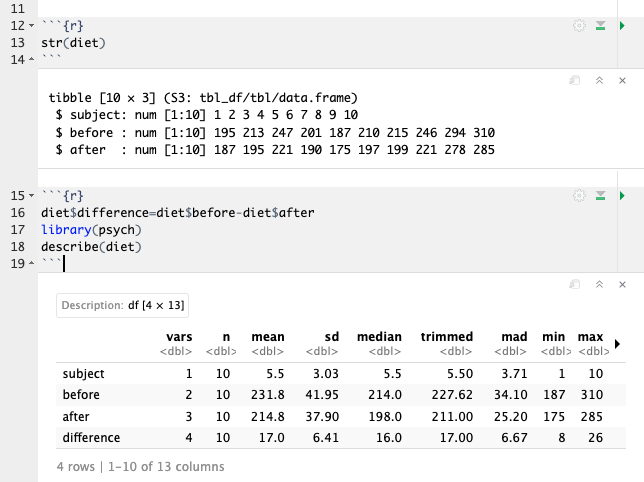Open describe table output in new window

[x=575, y=285]
